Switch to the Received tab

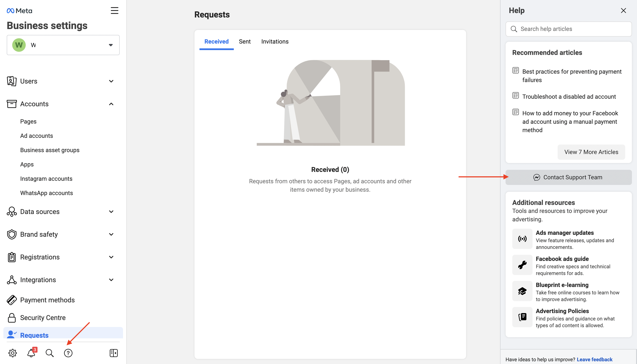pos(217,41)
